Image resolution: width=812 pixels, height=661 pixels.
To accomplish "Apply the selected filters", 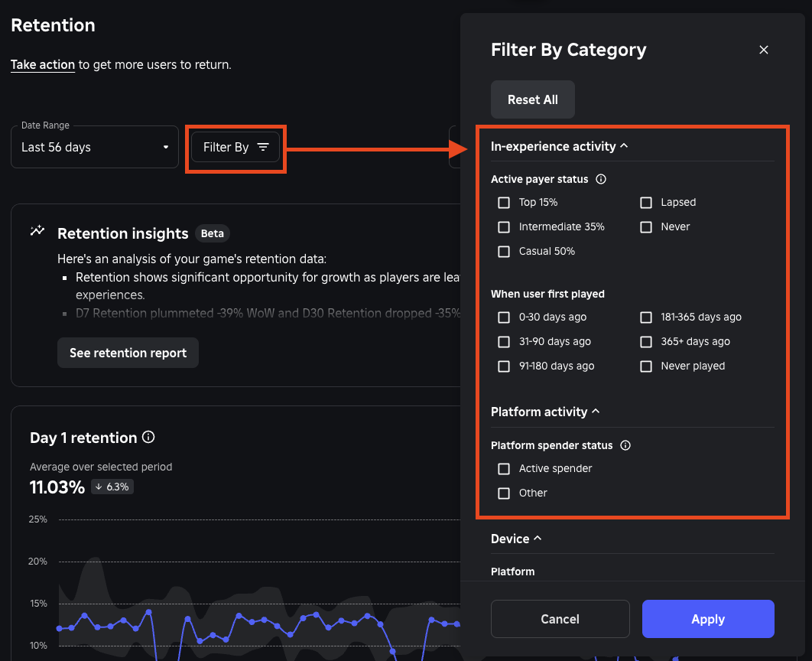I will pos(708,619).
